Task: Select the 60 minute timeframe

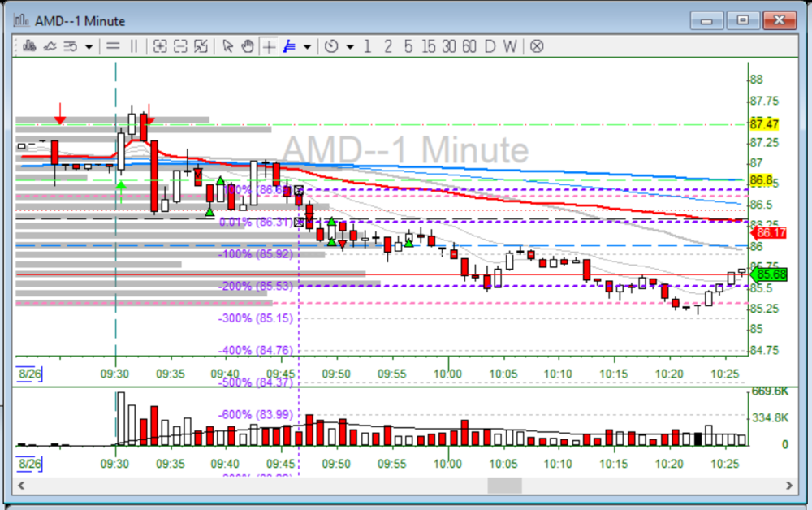Action: pyautogui.click(x=469, y=46)
